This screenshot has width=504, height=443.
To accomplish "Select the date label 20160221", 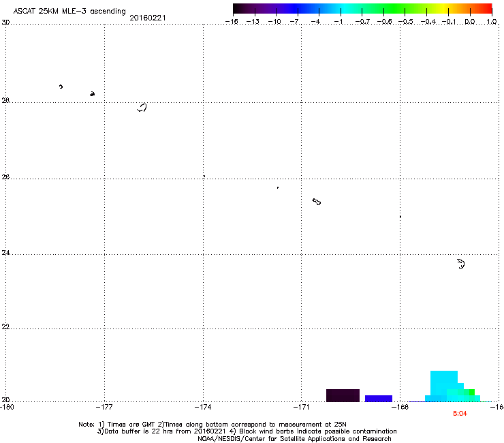I will (148, 18).
